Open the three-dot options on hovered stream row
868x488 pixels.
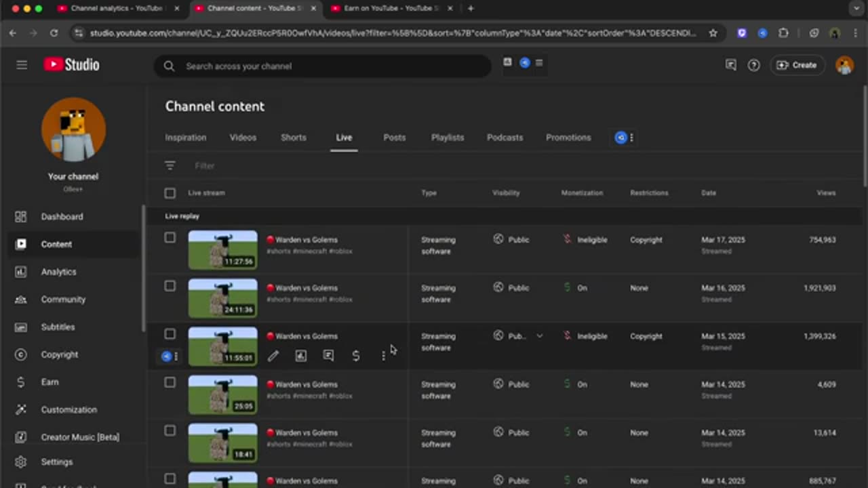tap(383, 356)
